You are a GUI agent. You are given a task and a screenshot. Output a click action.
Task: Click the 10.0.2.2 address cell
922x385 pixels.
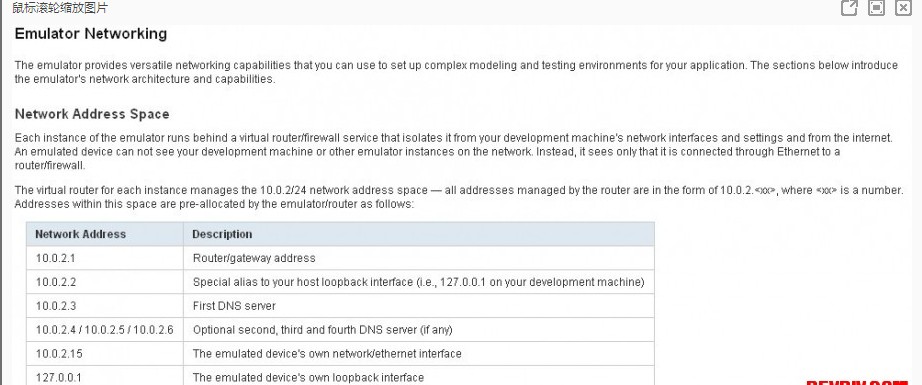105,282
